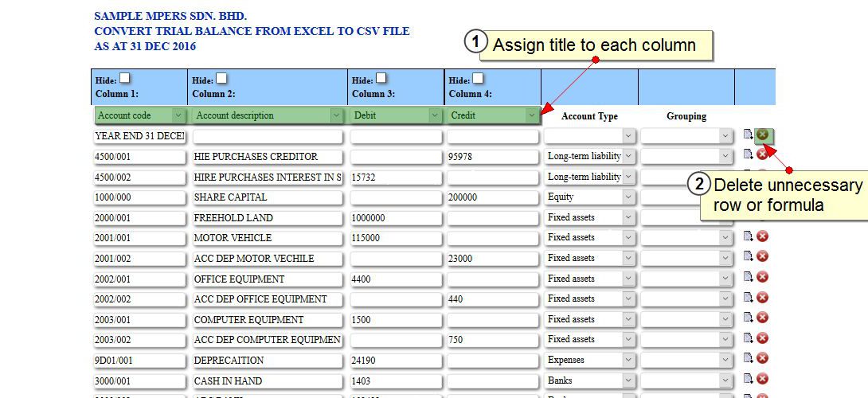Click the SHARE CAPITAL description field
This screenshot has height=398, width=868.
267,197
